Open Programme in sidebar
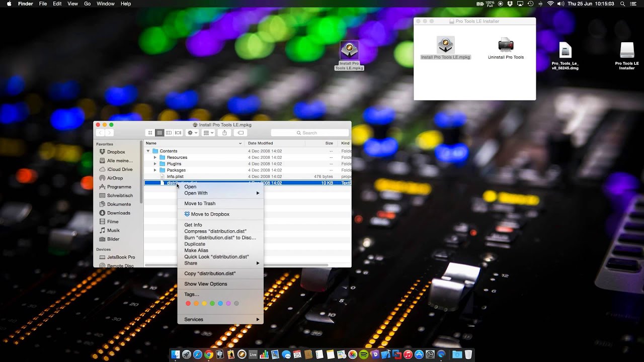 [116, 187]
